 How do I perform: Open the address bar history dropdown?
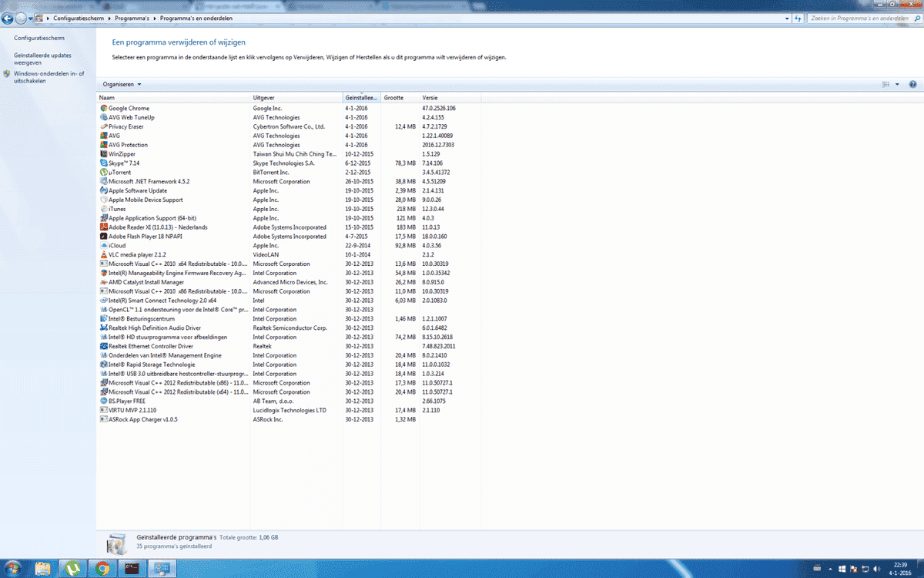(788, 17)
